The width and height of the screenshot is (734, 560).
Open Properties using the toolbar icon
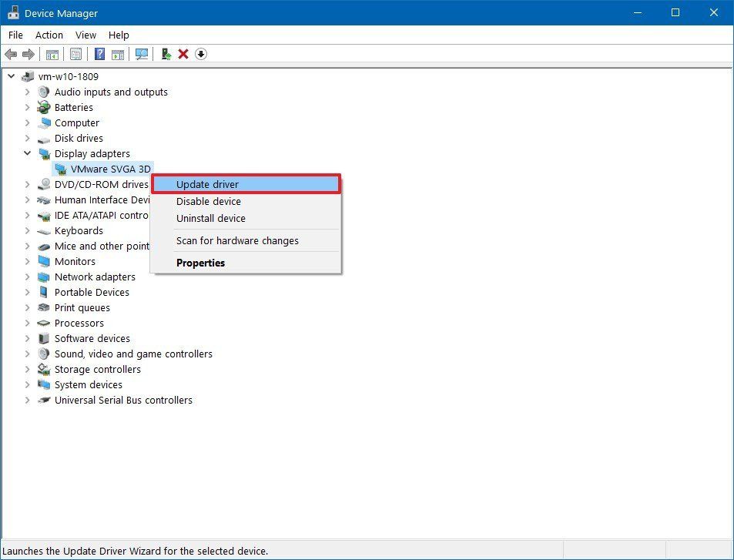click(x=75, y=54)
